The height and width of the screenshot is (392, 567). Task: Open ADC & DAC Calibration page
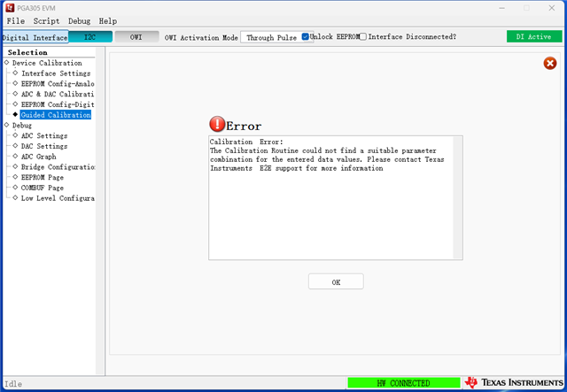58,95
